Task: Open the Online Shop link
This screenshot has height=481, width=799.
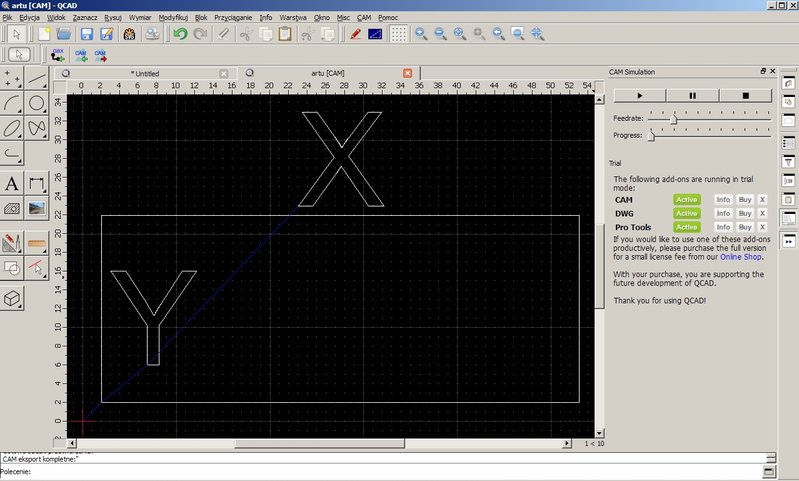Action: click(741, 257)
